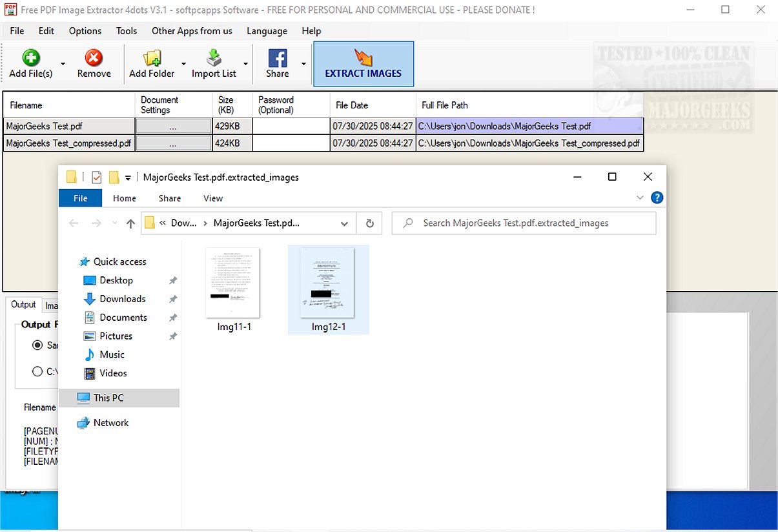Image resolution: width=778 pixels, height=532 pixels.
Task: Click the Filename column header
Action: [69, 105]
